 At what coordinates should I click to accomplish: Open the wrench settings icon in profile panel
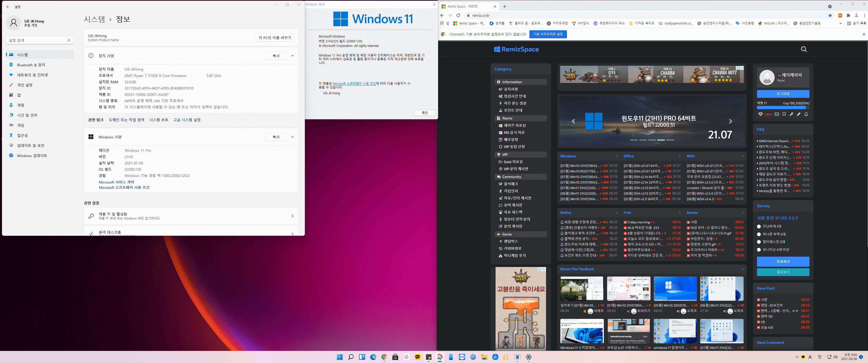click(792, 114)
